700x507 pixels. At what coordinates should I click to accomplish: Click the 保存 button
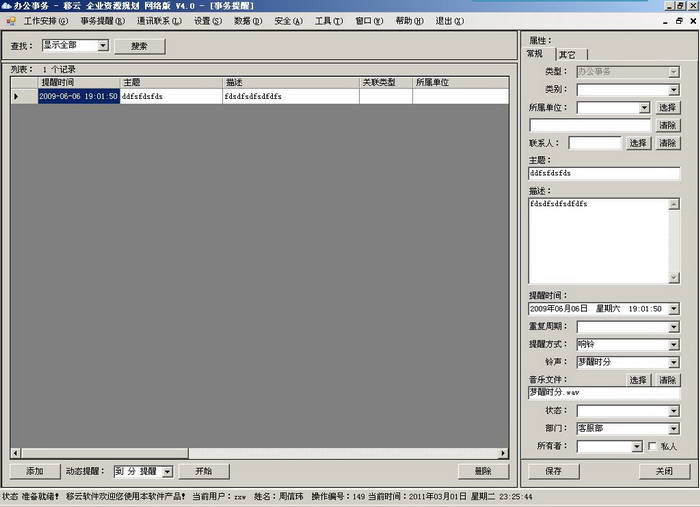[x=554, y=471]
